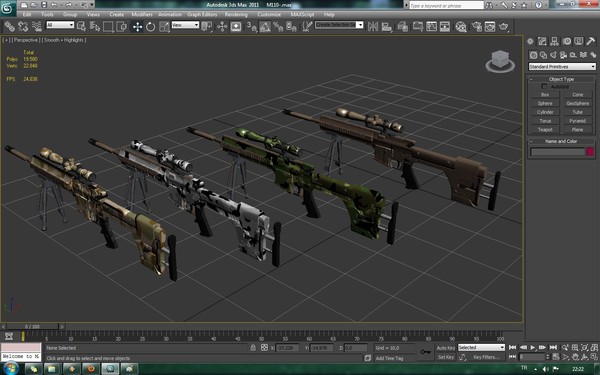Toggle Spinner Snap

click(x=292, y=26)
